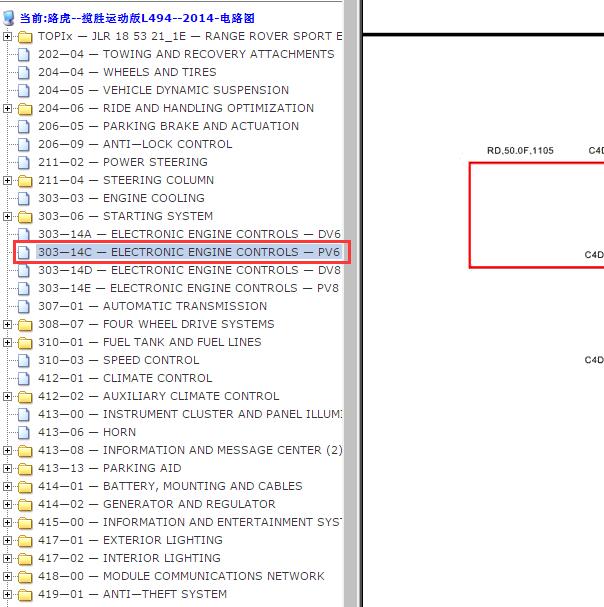Click the document icon for 204-05 Vehicle Dynamic Suspension

coord(24,91)
